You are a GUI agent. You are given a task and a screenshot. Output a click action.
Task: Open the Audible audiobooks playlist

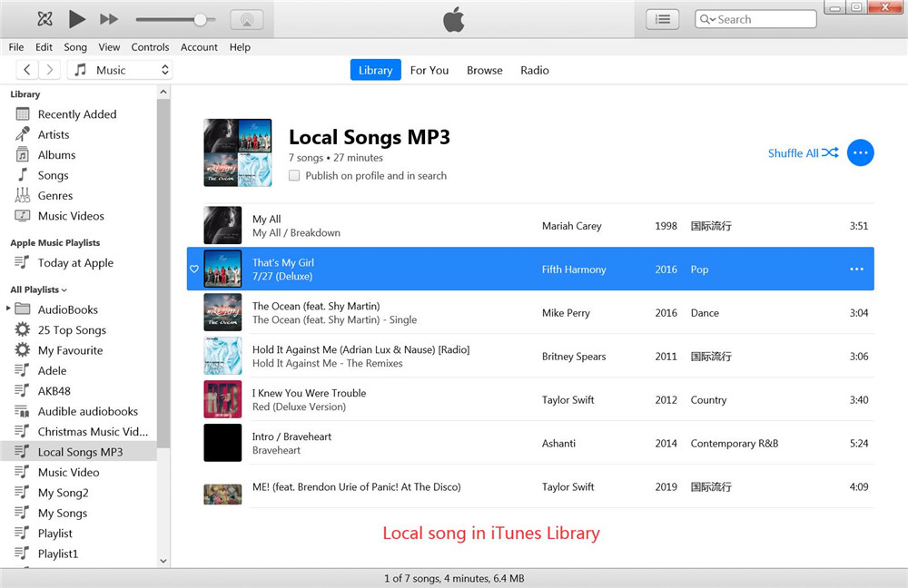tap(87, 411)
